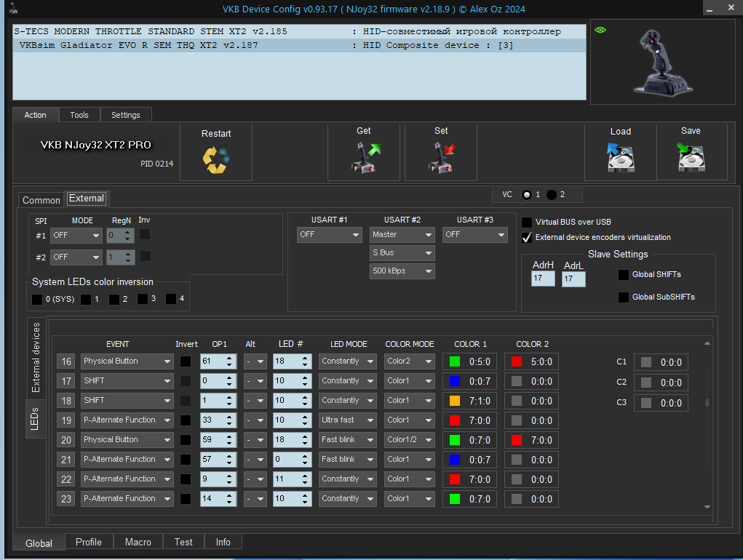743x560 pixels.
Task: Open the Tools tab
Action: (x=79, y=115)
